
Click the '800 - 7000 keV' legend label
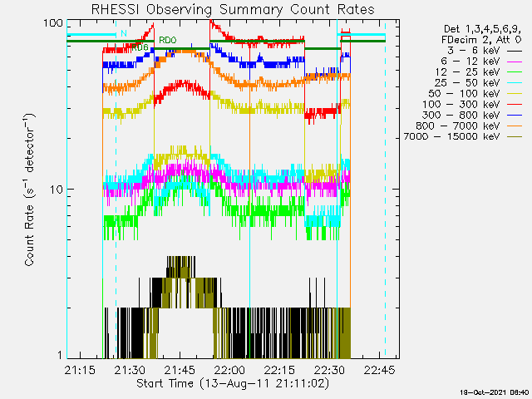point(458,126)
